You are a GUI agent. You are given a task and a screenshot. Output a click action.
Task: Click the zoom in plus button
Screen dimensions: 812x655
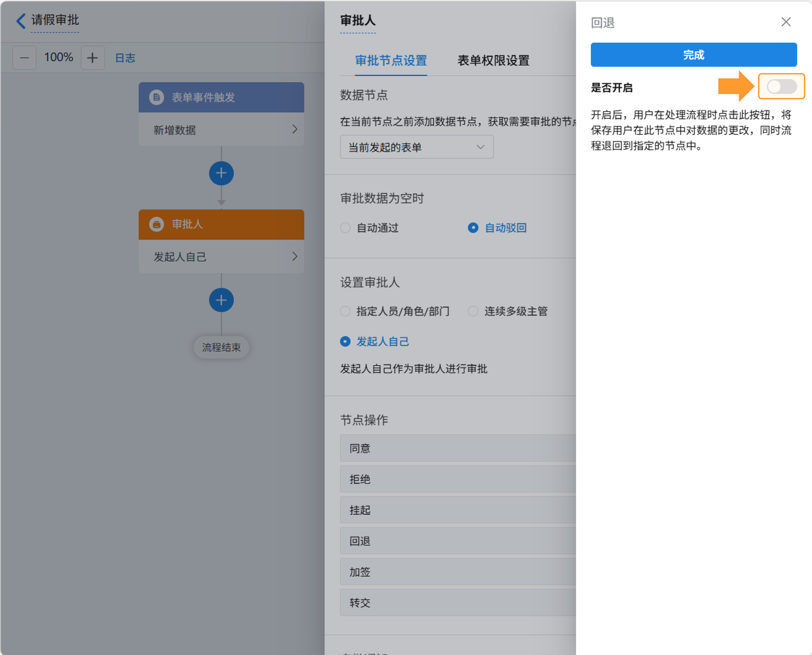point(92,58)
